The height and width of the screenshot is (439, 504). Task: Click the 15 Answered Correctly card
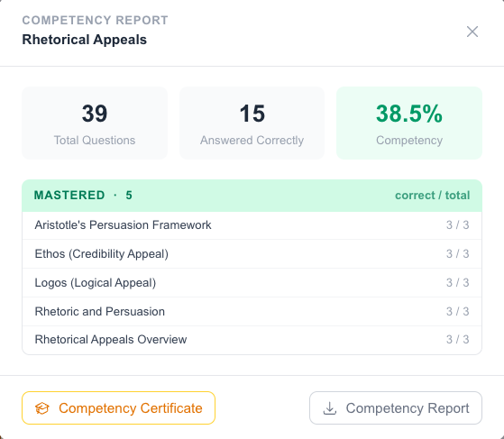(252, 123)
